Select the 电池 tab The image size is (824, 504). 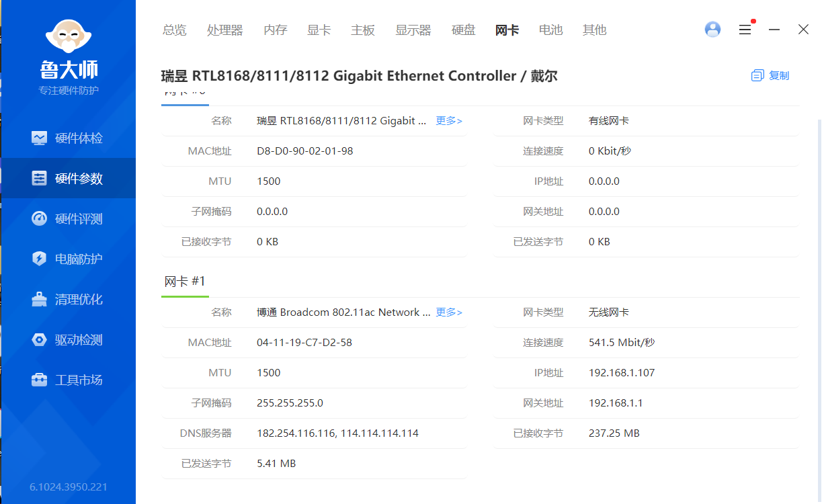pos(550,30)
